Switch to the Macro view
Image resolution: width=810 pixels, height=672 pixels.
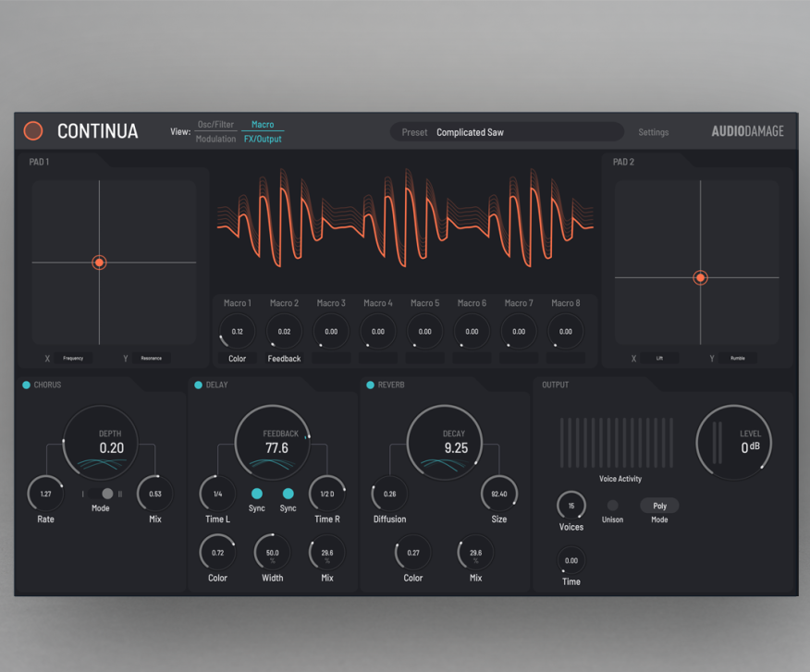click(x=263, y=125)
